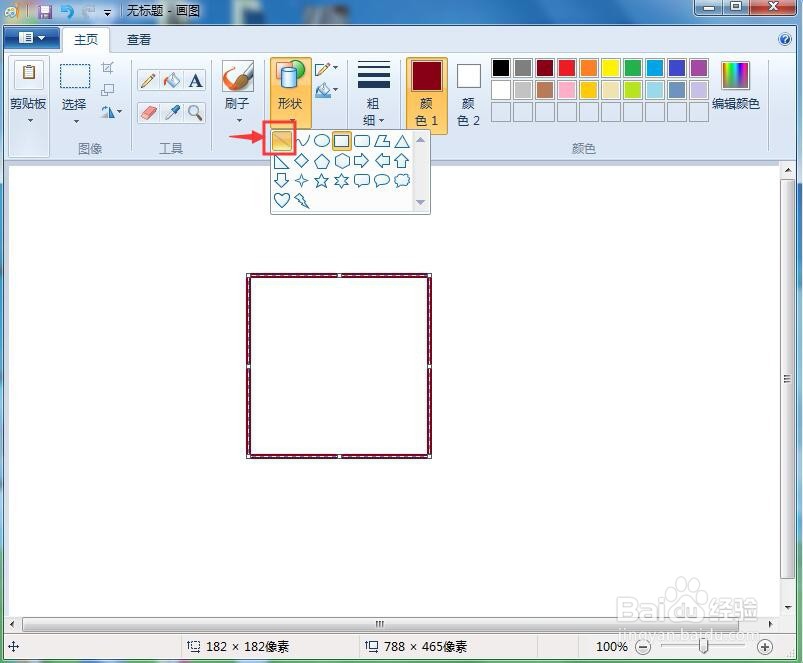
Task: Choose the Polygon shape
Action: coord(382,141)
